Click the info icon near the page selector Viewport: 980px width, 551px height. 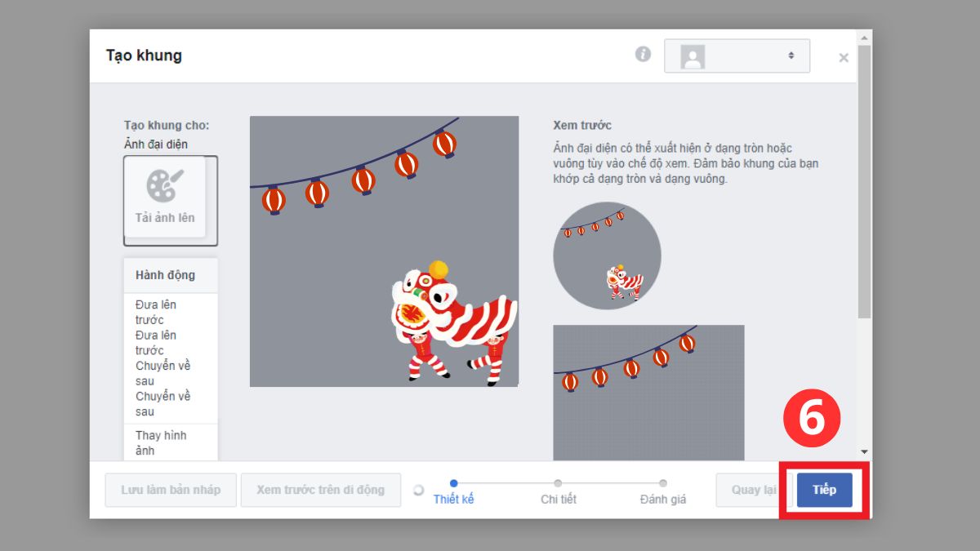point(644,54)
